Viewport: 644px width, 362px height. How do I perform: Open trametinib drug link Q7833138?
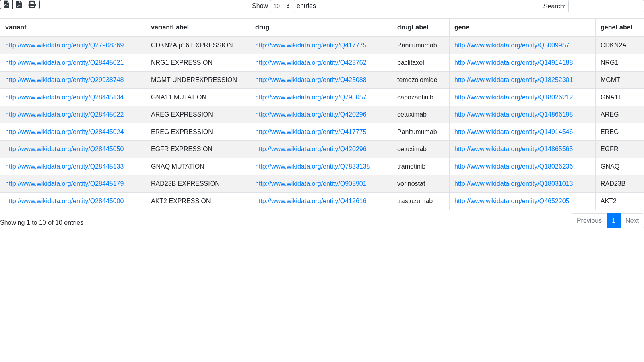312,167
